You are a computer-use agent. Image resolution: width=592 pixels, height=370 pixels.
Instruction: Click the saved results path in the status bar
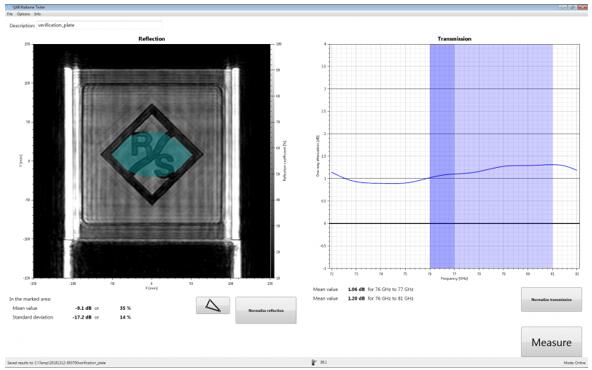pos(57,363)
